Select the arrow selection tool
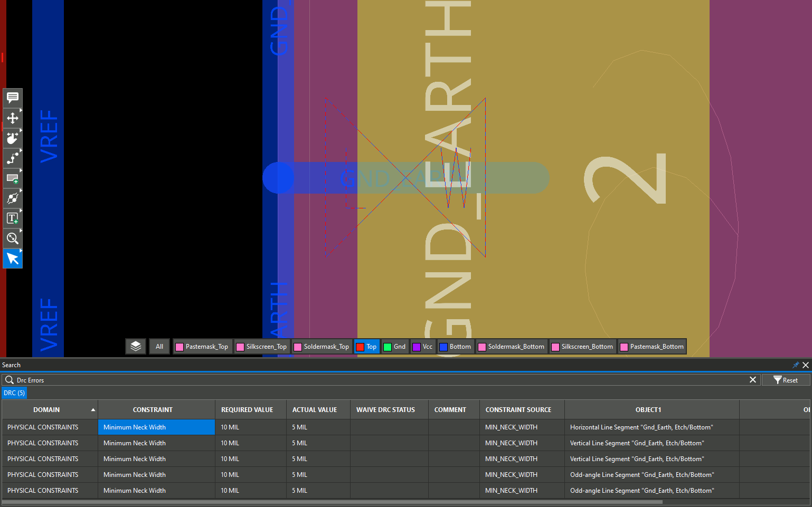812x507 pixels. (x=12, y=258)
